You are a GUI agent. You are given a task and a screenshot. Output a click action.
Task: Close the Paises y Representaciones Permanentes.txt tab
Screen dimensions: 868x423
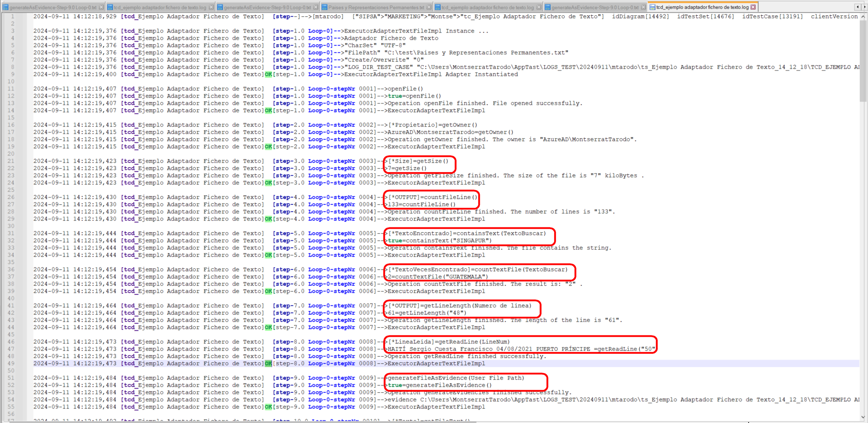(x=429, y=7)
